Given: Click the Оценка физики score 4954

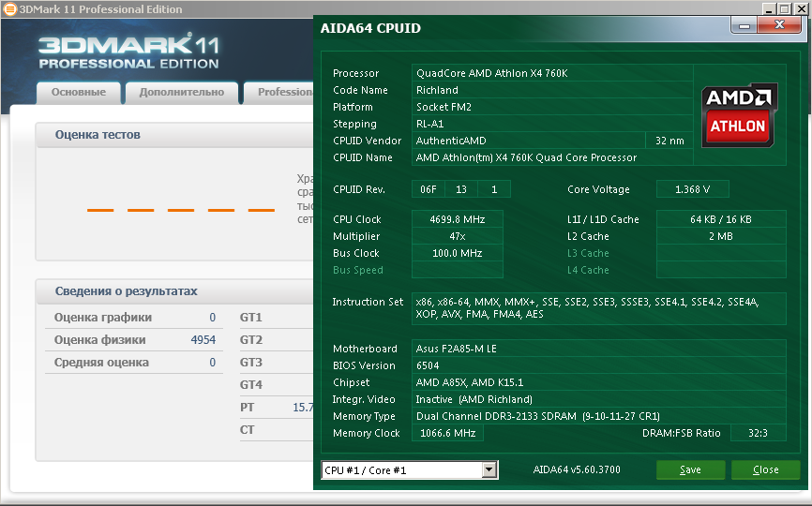Looking at the screenshot, I should tap(203, 340).
